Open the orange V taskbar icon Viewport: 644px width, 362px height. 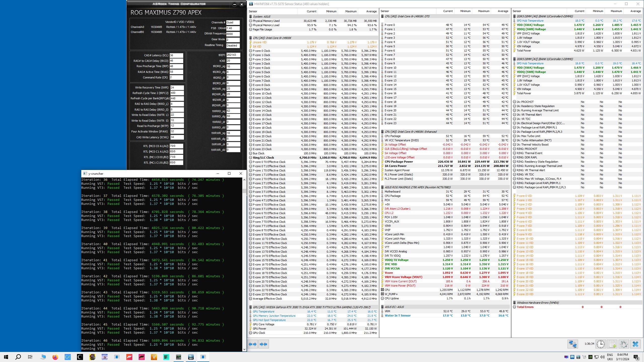coord(154,357)
